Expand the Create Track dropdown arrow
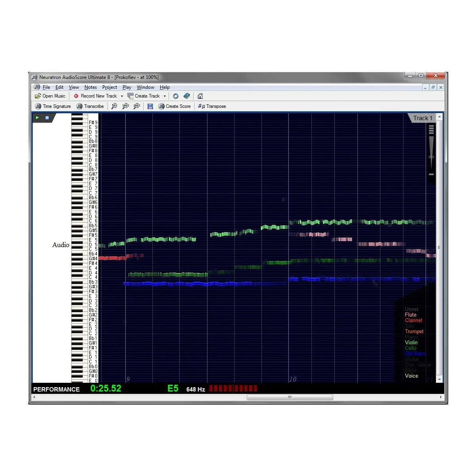The width and height of the screenshot is (476, 476). pyautogui.click(x=165, y=96)
